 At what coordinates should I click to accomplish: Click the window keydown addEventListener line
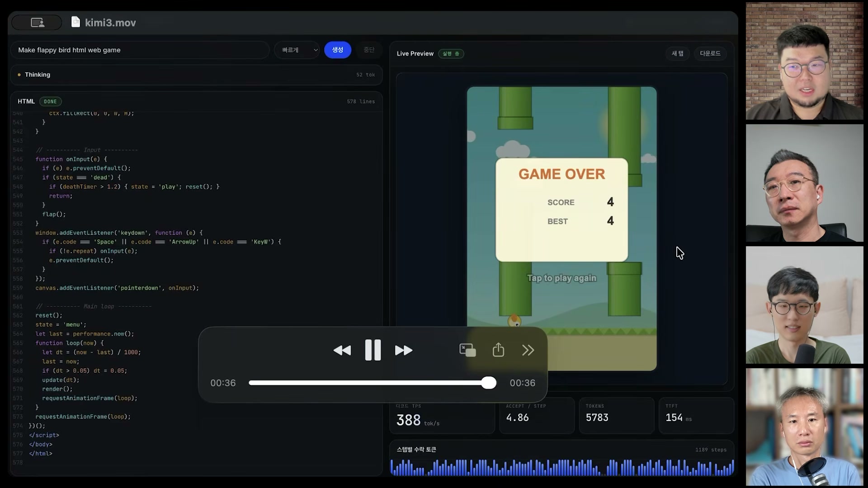coord(119,233)
